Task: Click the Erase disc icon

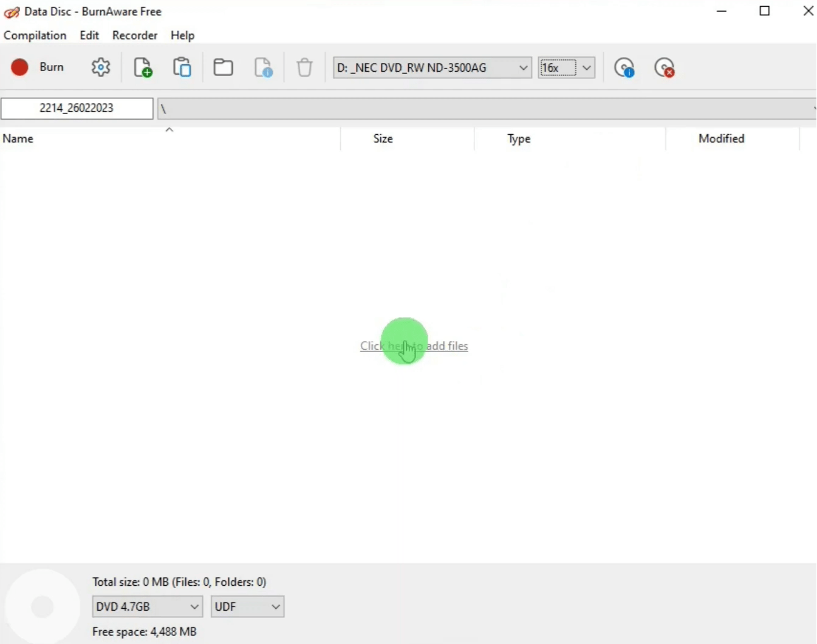Action: [665, 67]
